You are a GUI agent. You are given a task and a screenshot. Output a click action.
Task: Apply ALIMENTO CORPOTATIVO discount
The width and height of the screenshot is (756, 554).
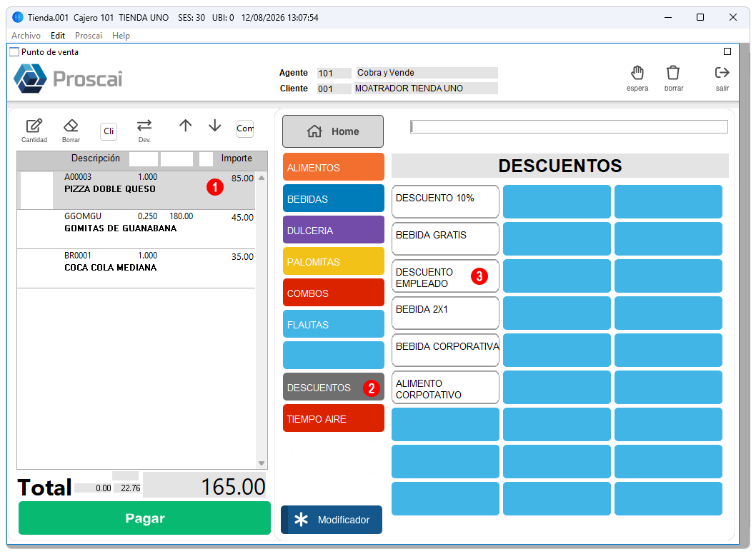[x=445, y=387]
